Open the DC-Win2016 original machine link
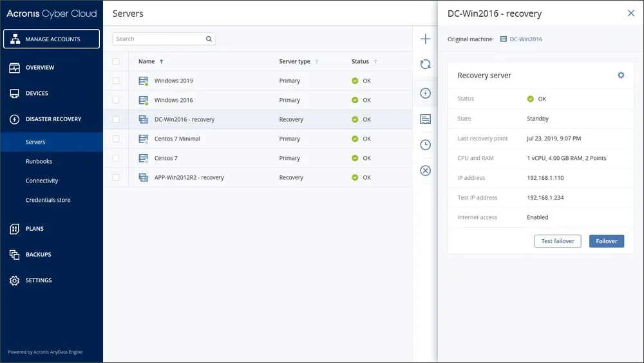Viewport: 644px width, 363px height. coord(526,39)
